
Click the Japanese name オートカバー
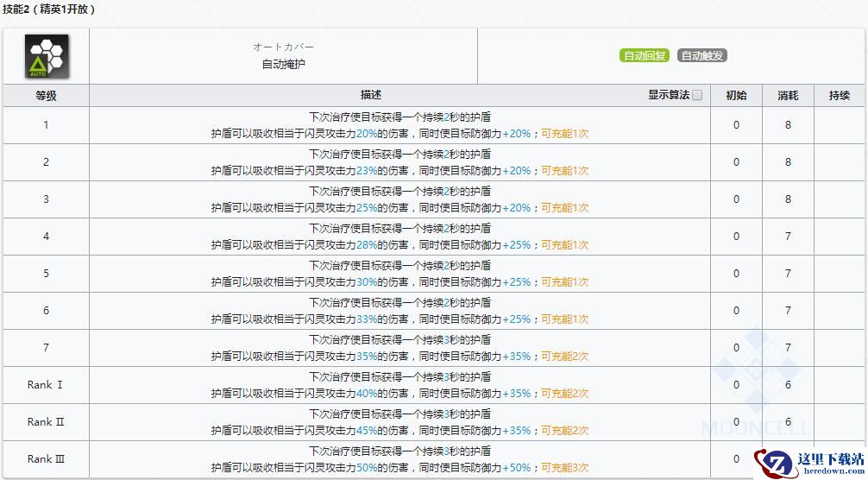point(283,47)
